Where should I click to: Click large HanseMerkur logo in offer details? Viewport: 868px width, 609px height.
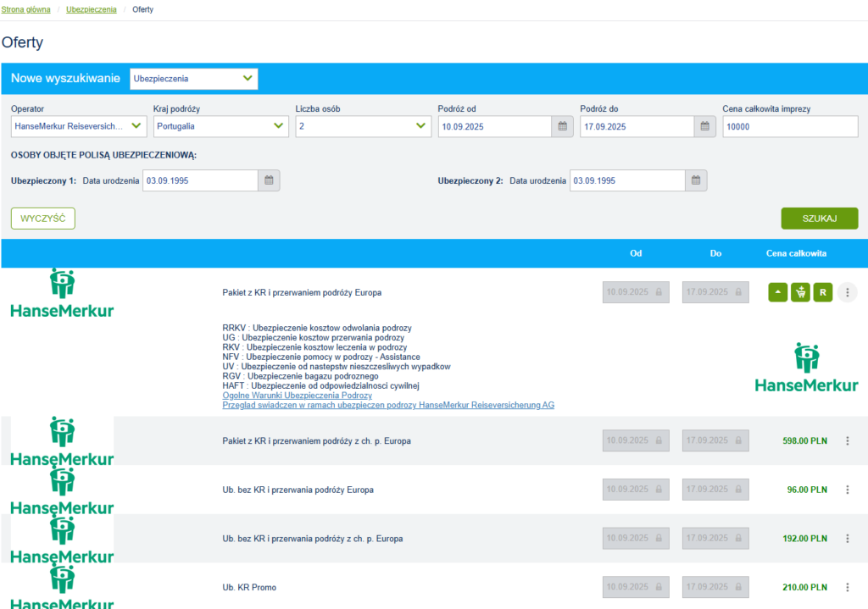click(x=807, y=368)
